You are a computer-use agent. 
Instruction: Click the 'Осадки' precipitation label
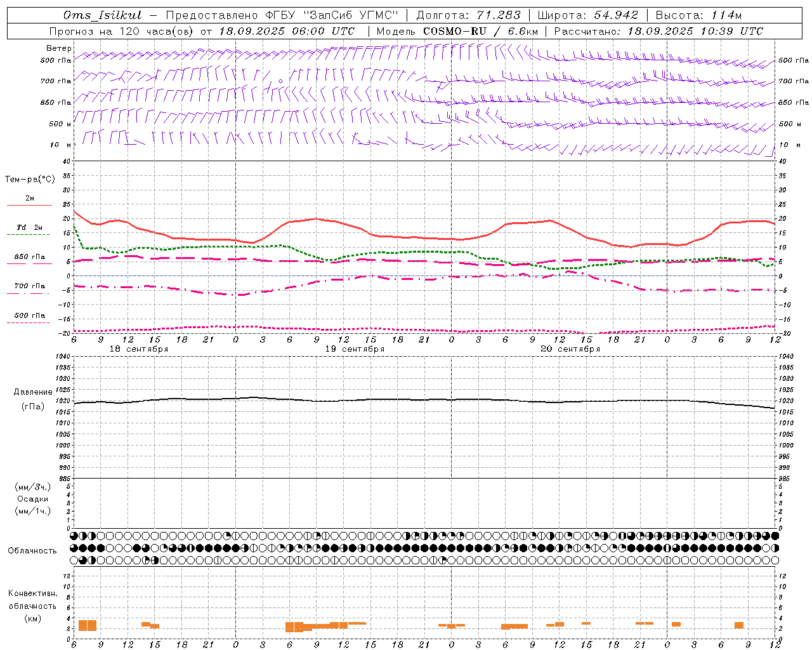tap(32, 499)
